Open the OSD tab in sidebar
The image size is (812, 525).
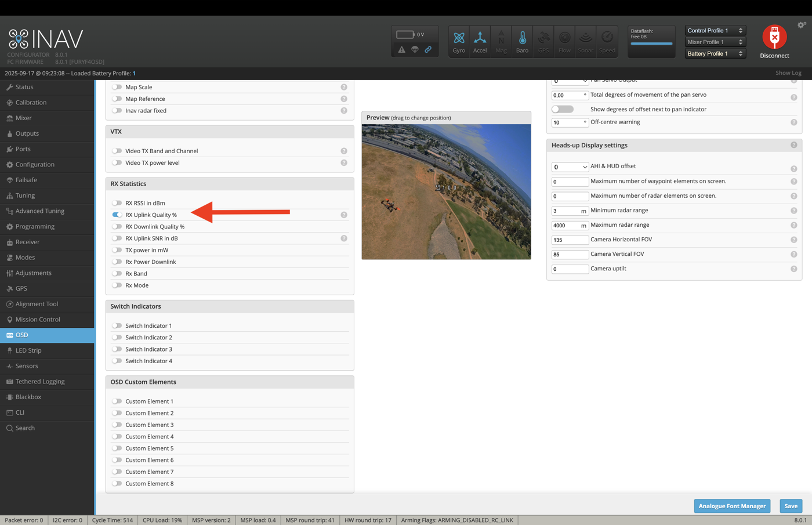[x=47, y=335]
